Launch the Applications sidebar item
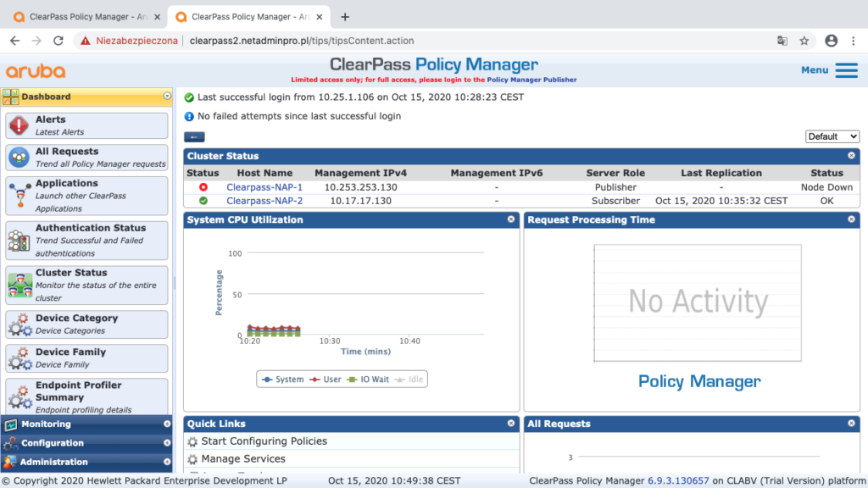 [x=86, y=196]
